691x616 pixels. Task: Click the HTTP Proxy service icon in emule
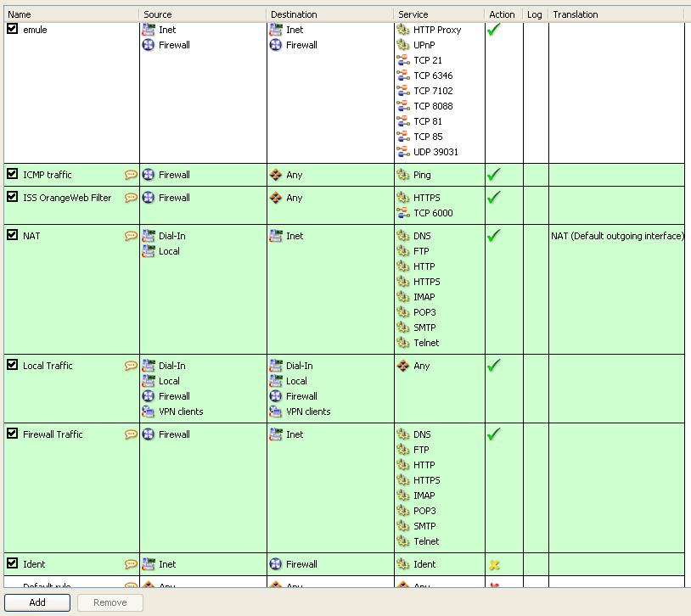[x=402, y=30]
